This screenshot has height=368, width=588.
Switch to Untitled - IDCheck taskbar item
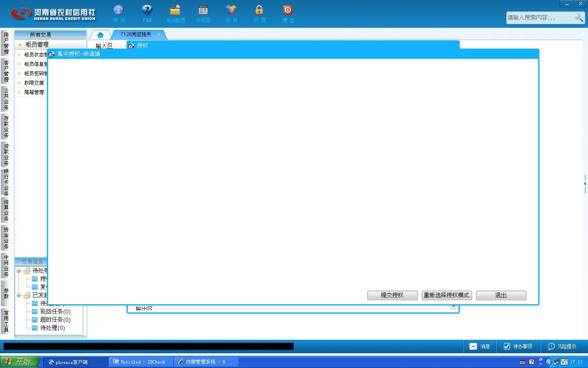point(141,362)
